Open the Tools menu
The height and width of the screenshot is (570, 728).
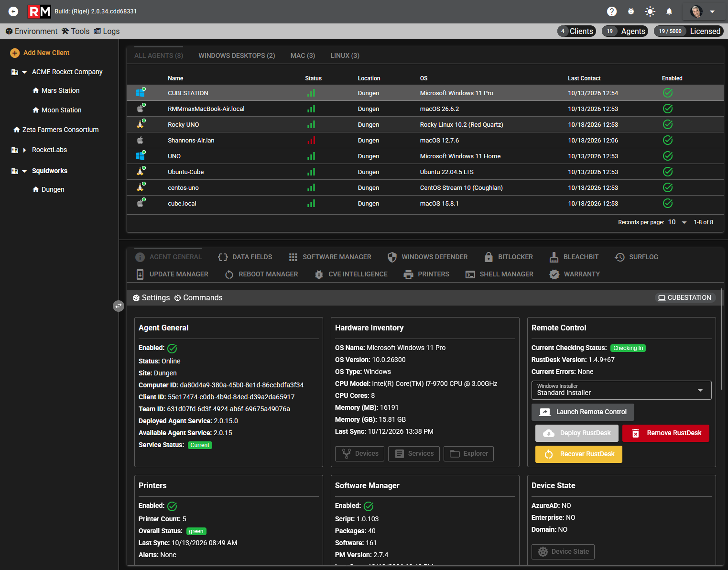coord(76,31)
